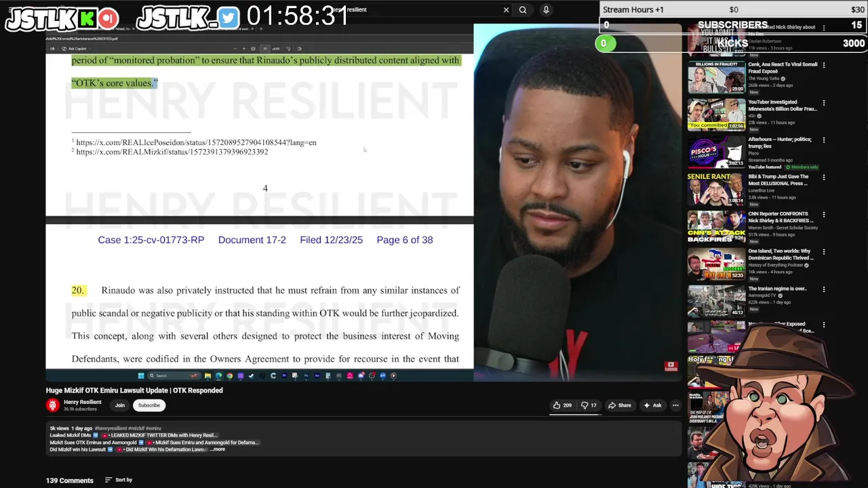Open Pisco channel name in sidebar
Image resolution: width=868 pixels, height=488 pixels.
pyautogui.click(x=753, y=153)
